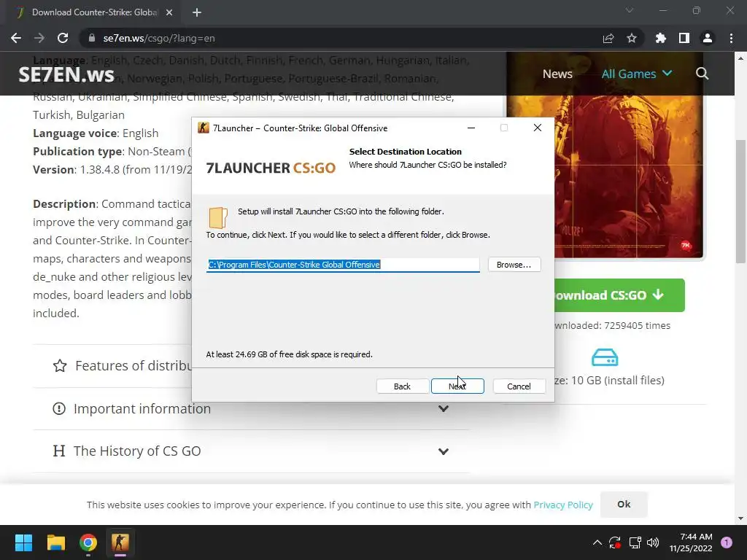Open the volume speaker tray icon
Image resolution: width=747 pixels, height=560 pixels.
pos(653,542)
